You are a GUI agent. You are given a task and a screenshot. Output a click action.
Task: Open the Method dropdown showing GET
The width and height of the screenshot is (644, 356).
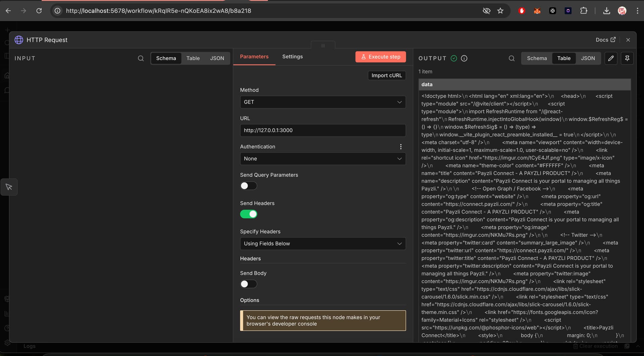(323, 102)
